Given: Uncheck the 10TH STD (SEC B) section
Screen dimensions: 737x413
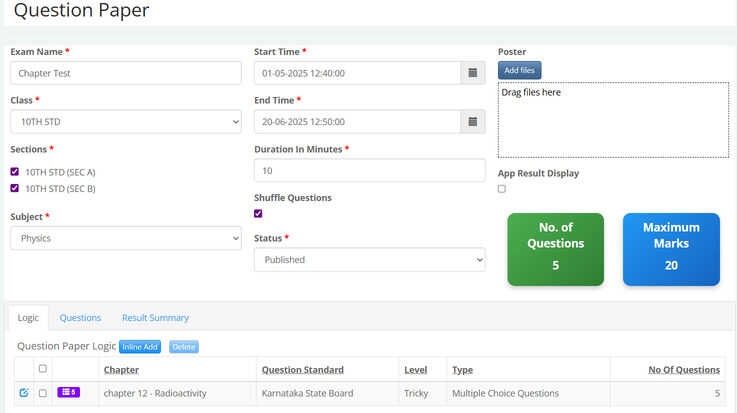Looking at the screenshot, I should 15,188.
